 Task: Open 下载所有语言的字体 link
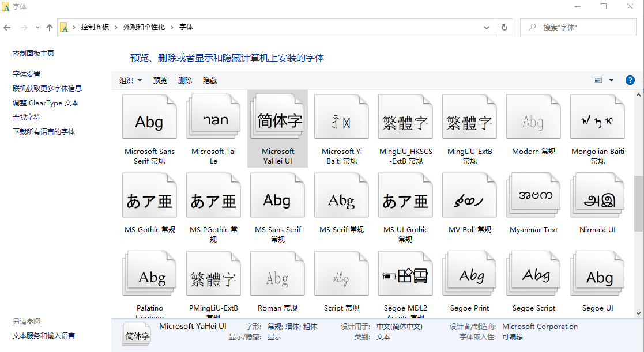tap(44, 132)
